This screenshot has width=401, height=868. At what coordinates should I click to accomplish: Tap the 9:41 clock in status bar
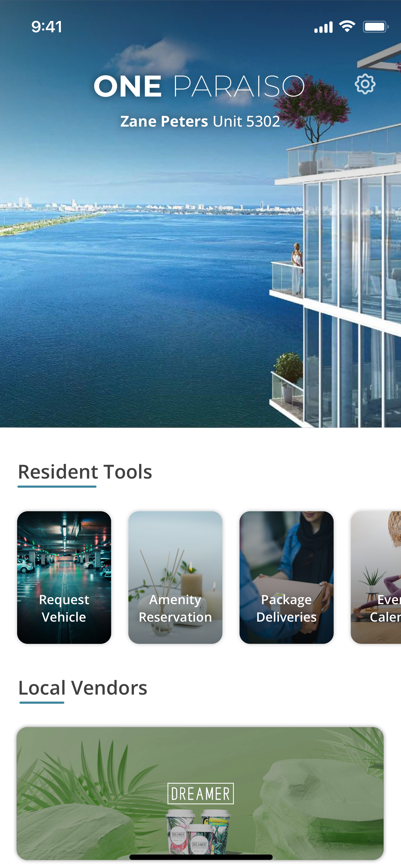click(x=47, y=26)
